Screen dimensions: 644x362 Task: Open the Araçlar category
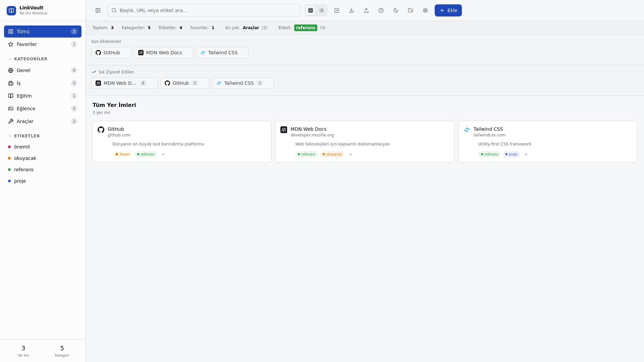[43, 121]
